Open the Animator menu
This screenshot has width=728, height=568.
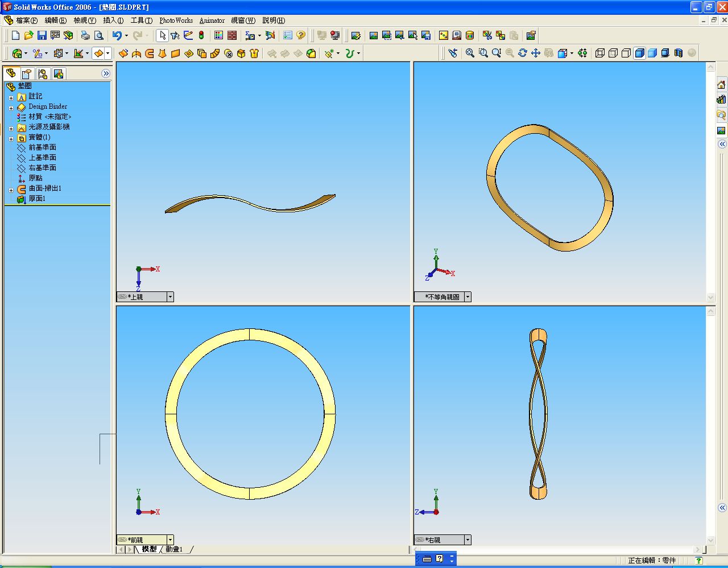click(x=212, y=20)
